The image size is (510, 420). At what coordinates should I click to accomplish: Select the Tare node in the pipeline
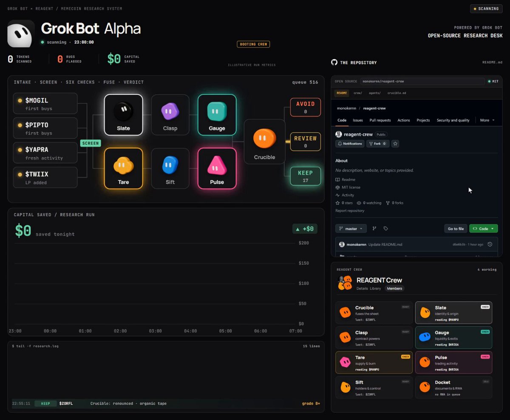point(123,168)
